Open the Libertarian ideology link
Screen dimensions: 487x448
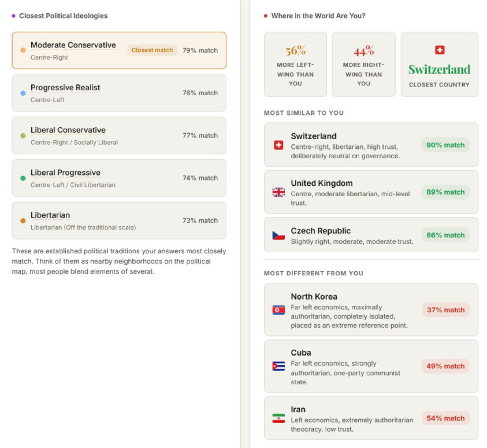50,215
